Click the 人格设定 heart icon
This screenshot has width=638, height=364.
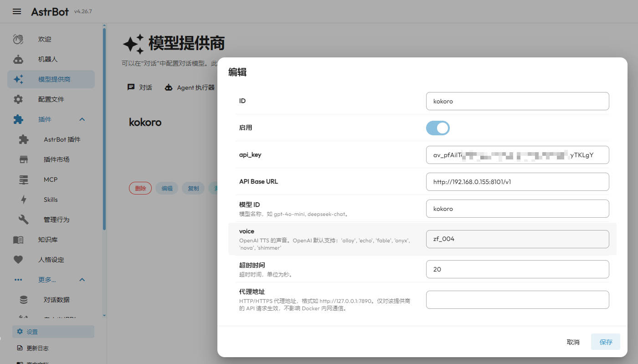point(18,260)
